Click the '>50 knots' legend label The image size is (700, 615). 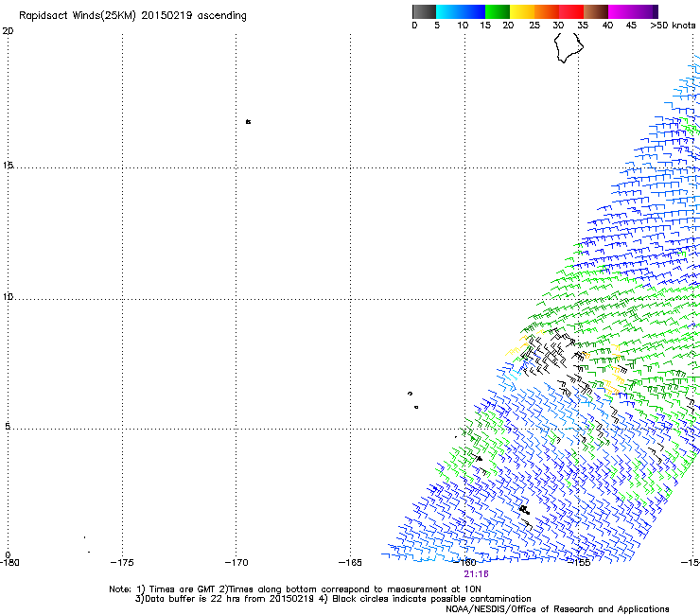(673, 26)
